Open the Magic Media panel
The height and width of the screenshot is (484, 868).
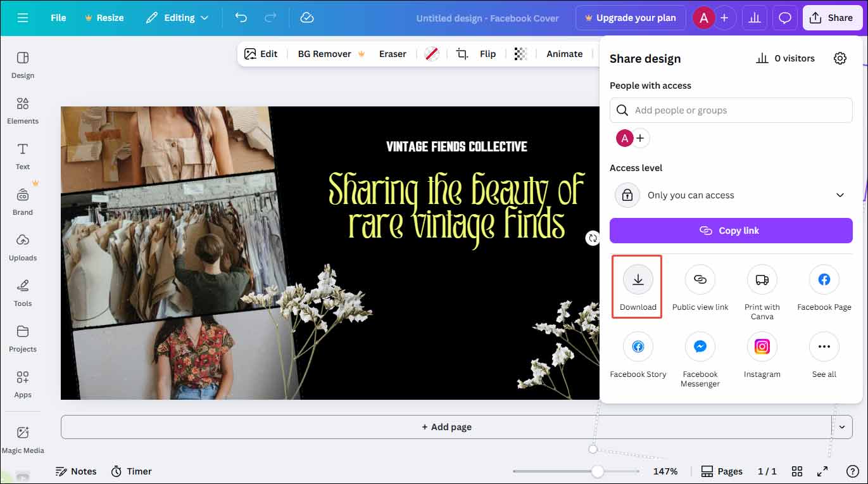point(23,439)
